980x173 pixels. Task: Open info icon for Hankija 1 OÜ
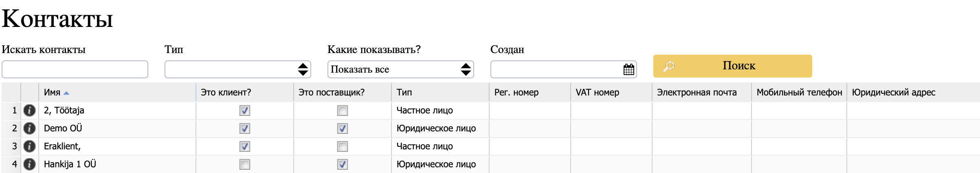29,164
